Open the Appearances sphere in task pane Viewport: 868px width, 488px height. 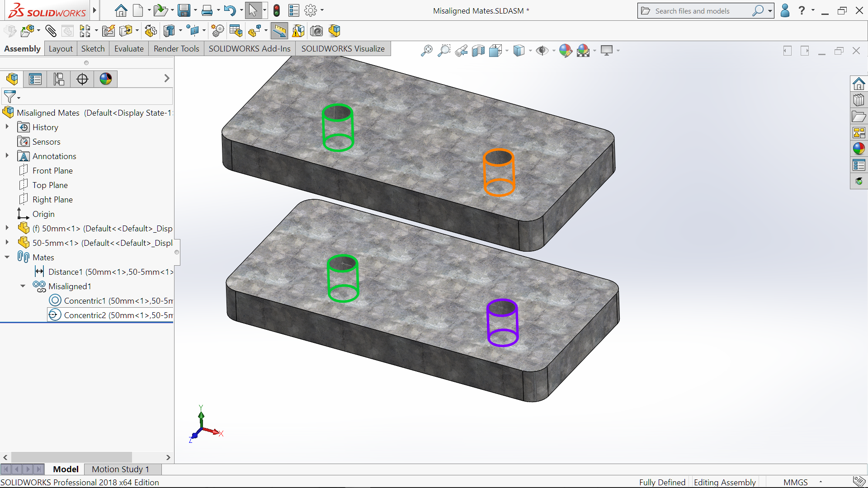point(859,148)
